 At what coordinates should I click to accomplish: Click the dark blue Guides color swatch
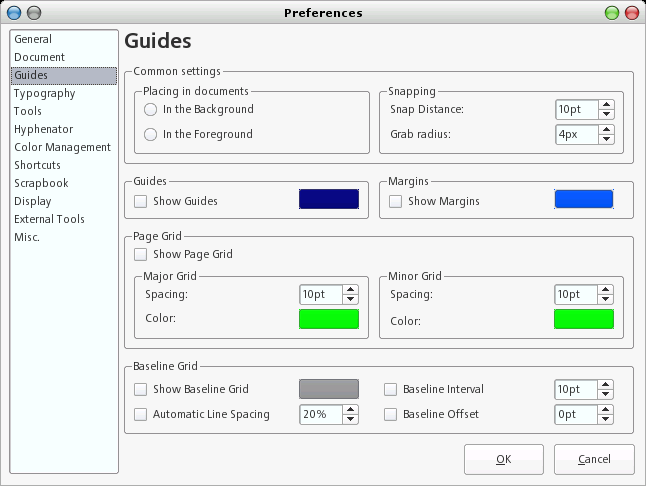329,199
